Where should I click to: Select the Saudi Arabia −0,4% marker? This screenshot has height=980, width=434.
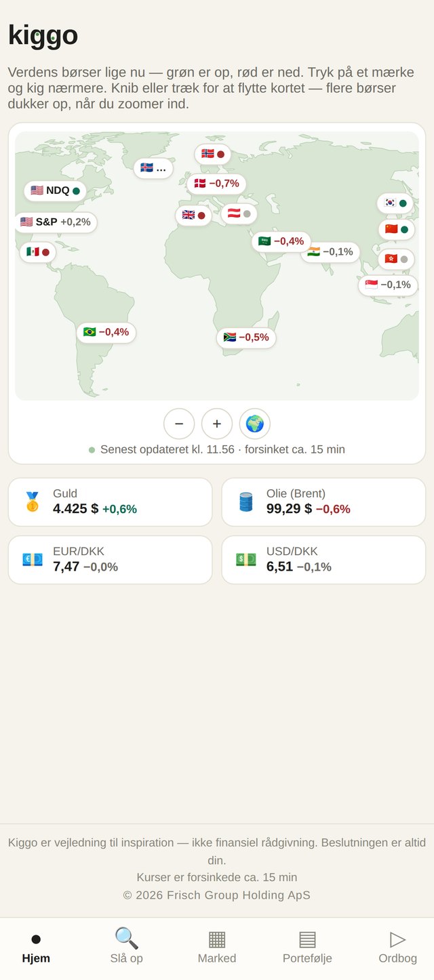pos(281,241)
